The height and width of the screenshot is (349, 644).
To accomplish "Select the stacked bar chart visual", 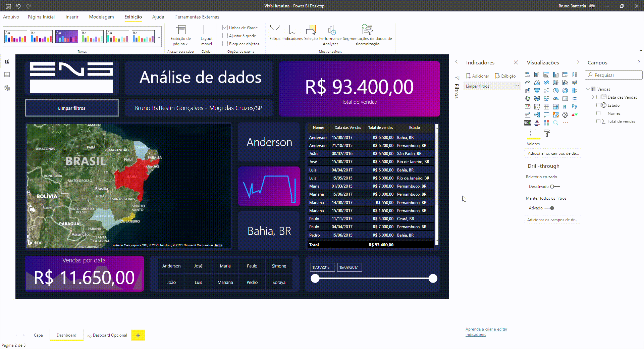I will pyautogui.click(x=528, y=74).
